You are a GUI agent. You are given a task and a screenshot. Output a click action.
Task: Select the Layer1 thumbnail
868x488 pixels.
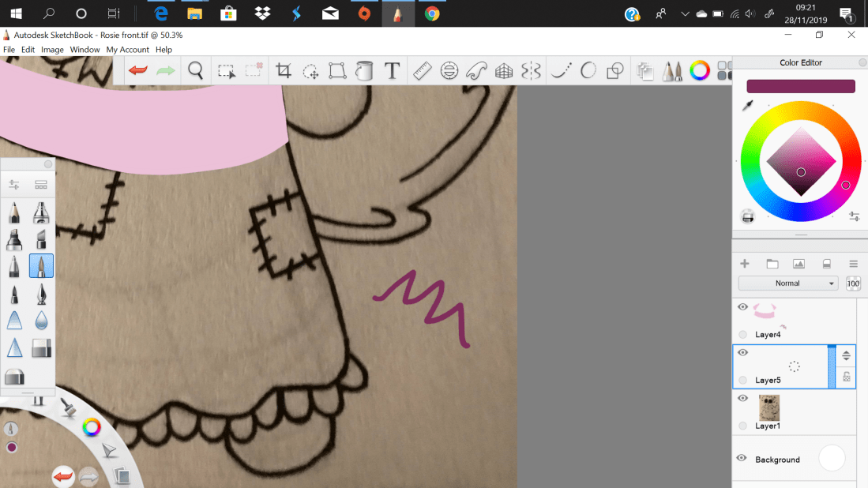[769, 408]
